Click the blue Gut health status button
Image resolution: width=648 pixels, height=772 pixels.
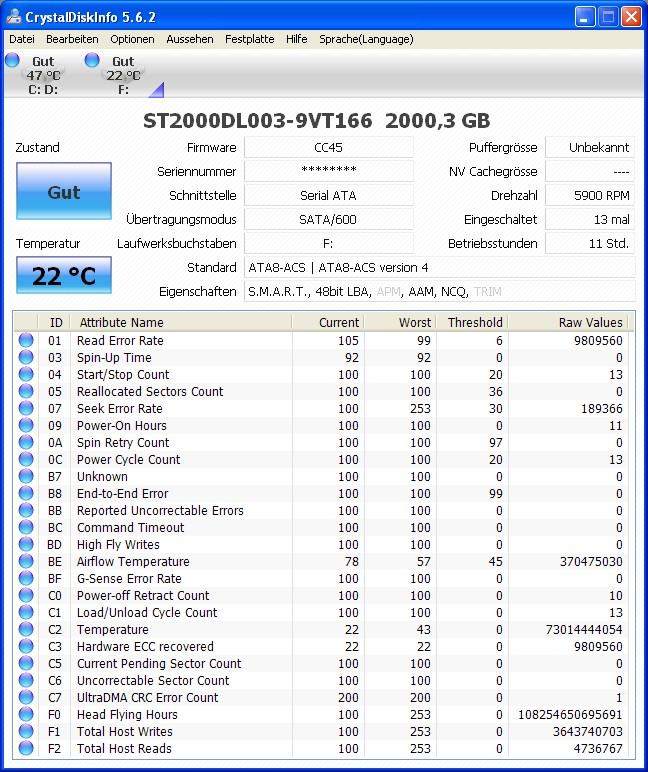pos(64,191)
